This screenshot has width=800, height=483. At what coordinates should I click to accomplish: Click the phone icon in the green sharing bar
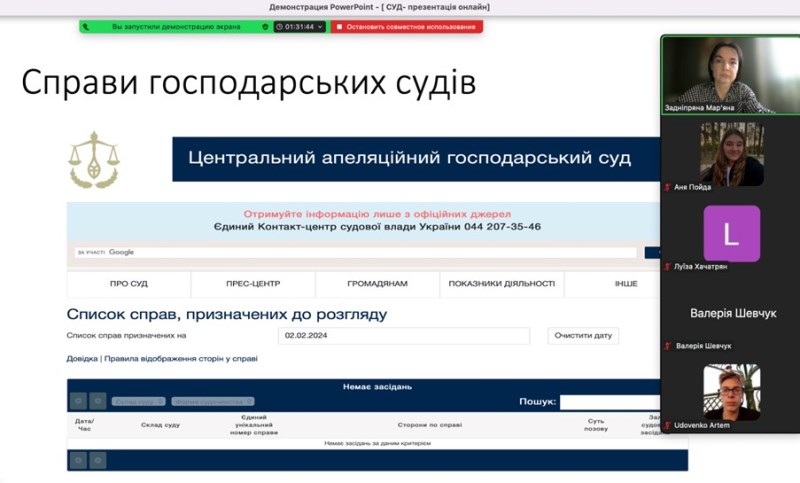tap(86, 27)
